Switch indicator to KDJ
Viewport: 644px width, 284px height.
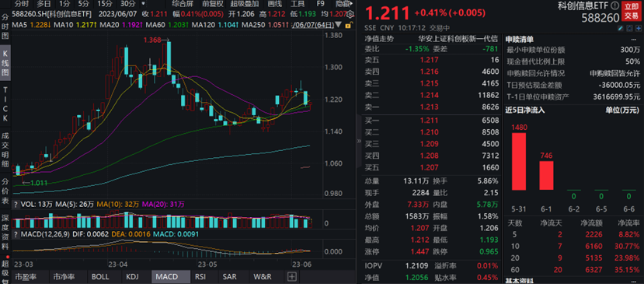click(x=133, y=276)
